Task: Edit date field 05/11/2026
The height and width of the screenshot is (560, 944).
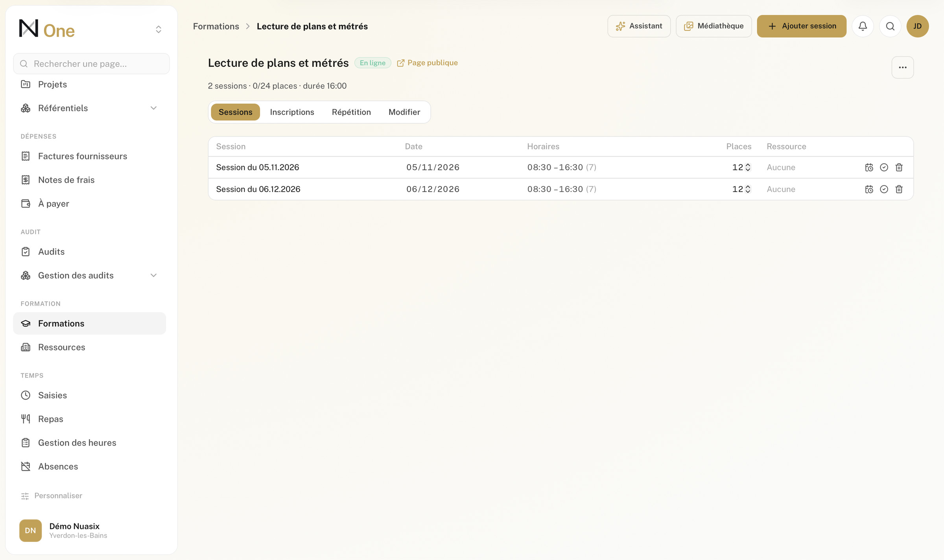Action: tap(433, 167)
